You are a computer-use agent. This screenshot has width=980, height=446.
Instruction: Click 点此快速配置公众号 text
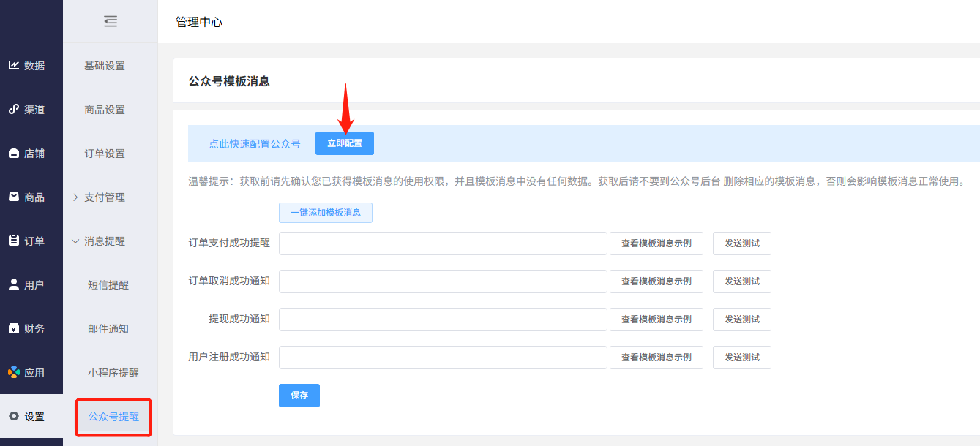coord(255,144)
